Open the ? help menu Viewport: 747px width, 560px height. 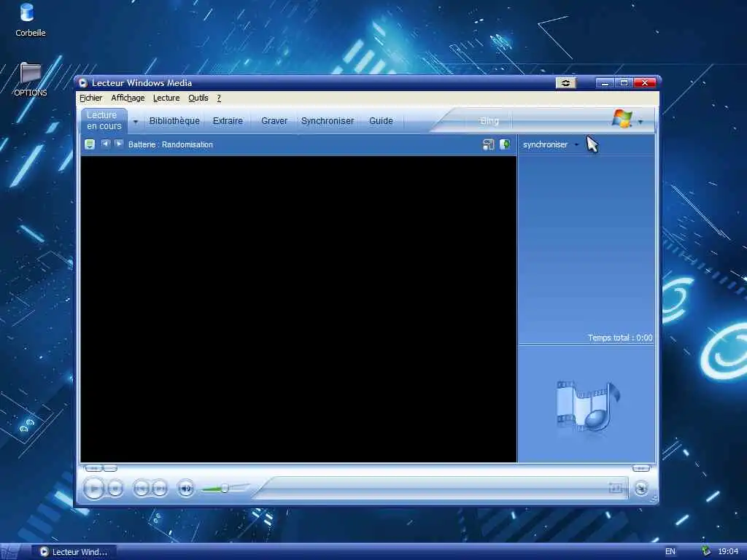[x=219, y=98]
